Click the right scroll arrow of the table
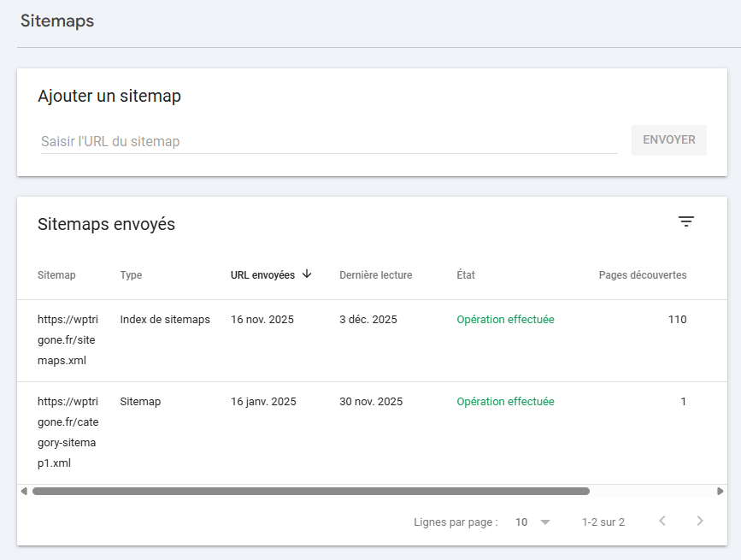Viewport: 741px width, 560px height. point(720,491)
